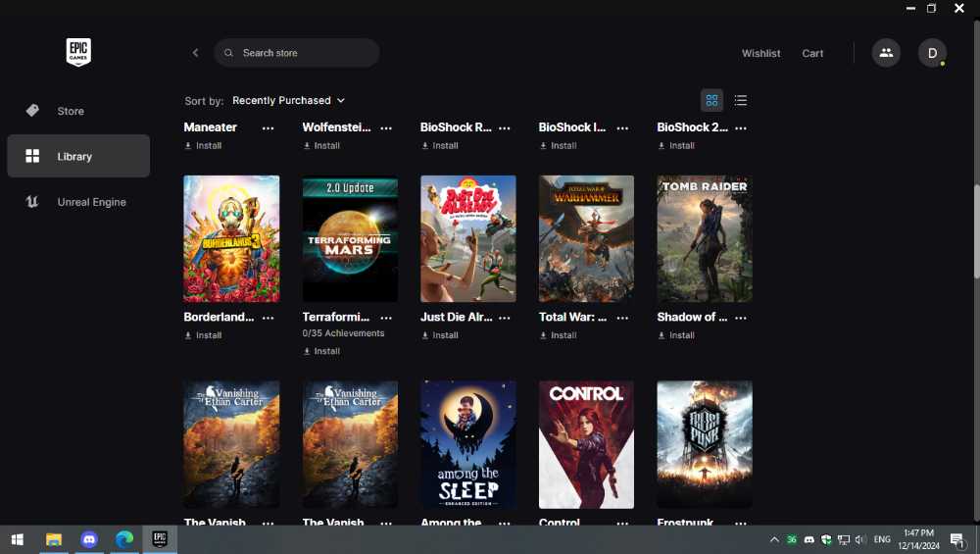Expand the Recently Purchased sort dropdown
Viewport: 980px width, 554px height.
[x=288, y=100]
